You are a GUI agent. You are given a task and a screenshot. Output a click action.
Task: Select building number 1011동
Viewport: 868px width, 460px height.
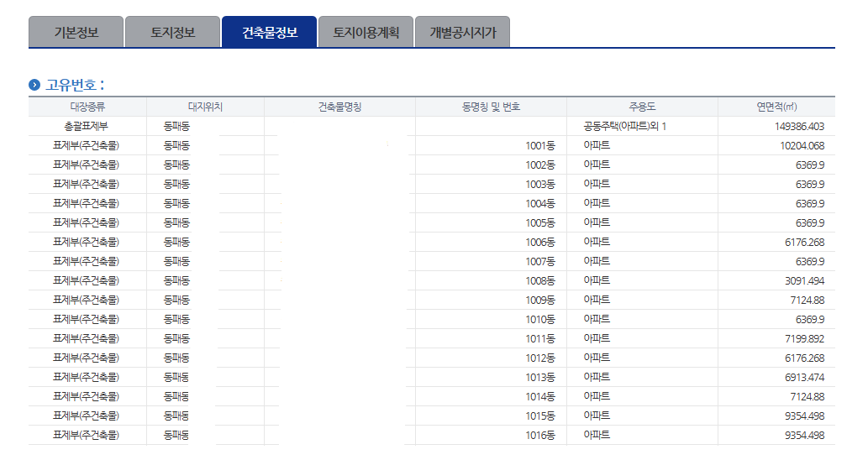[x=540, y=338]
